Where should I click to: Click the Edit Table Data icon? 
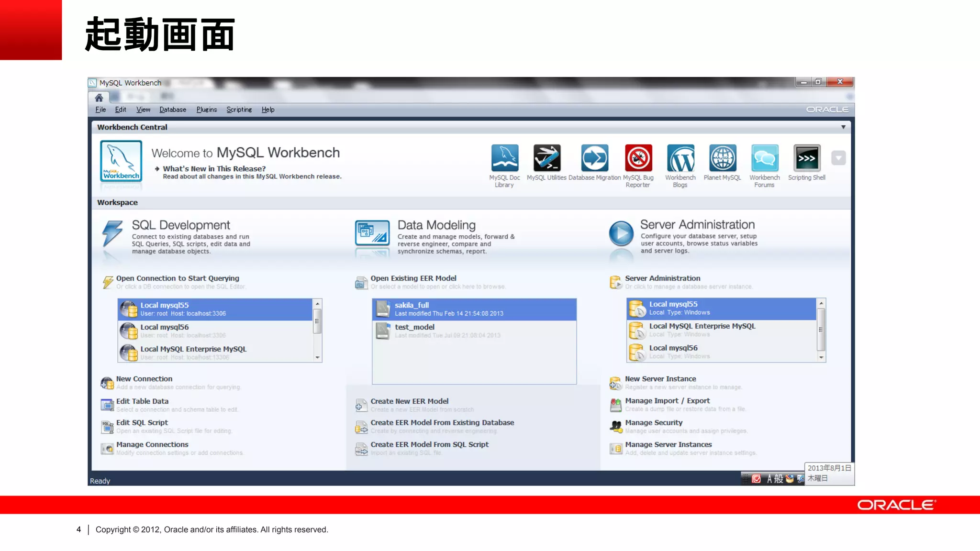click(107, 405)
